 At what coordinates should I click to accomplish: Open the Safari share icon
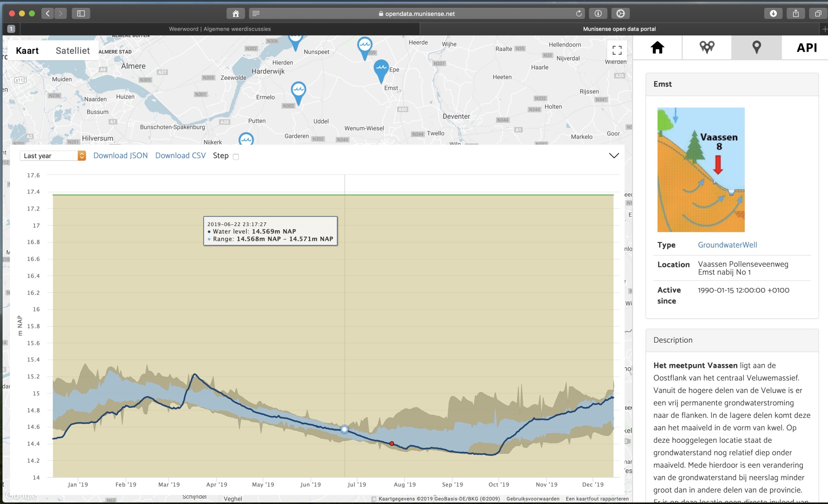tap(796, 13)
